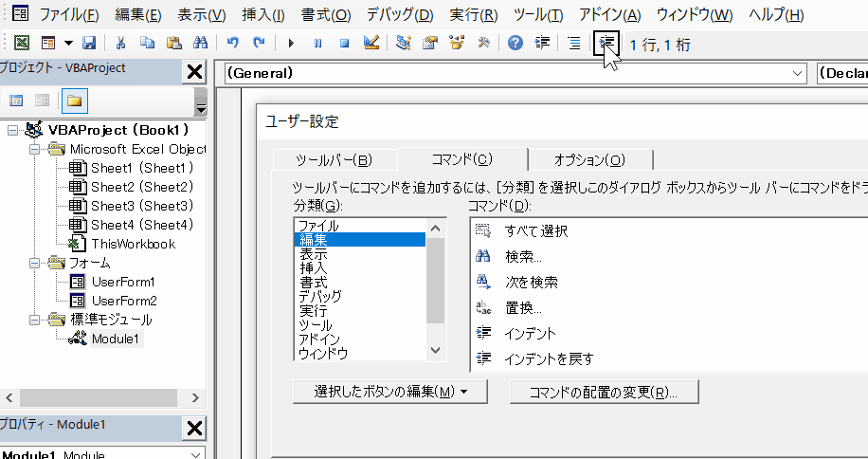Open Help with the blue question mark icon
This screenshot has height=459, width=868.
click(515, 43)
